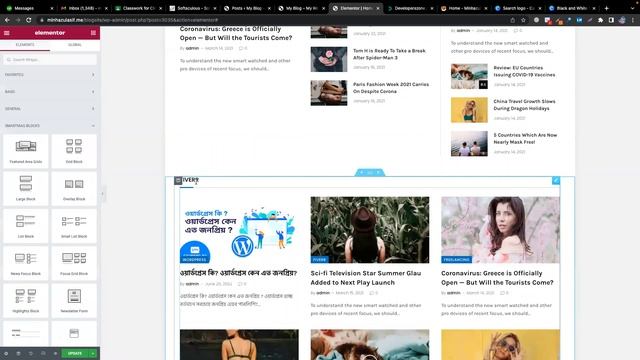Select the Small List Block widget
This screenshot has height=360, width=640.
(x=74, y=226)
